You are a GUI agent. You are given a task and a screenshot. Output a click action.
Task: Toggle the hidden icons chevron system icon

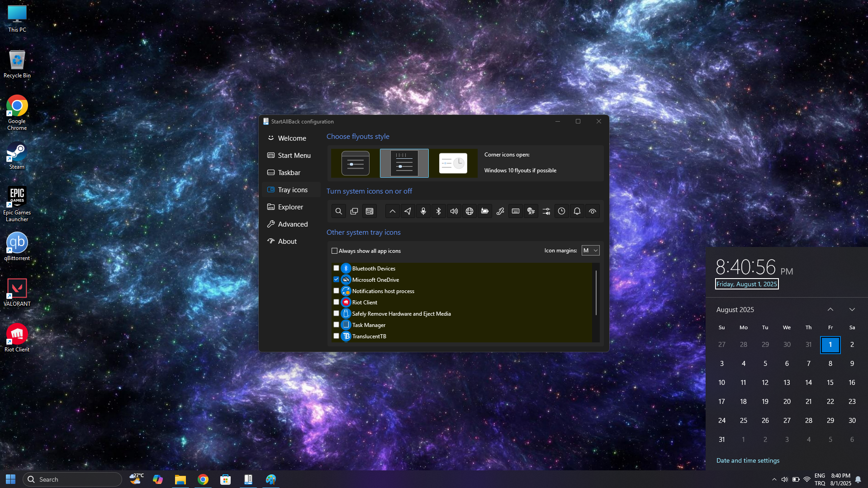[x=393, y=211]
